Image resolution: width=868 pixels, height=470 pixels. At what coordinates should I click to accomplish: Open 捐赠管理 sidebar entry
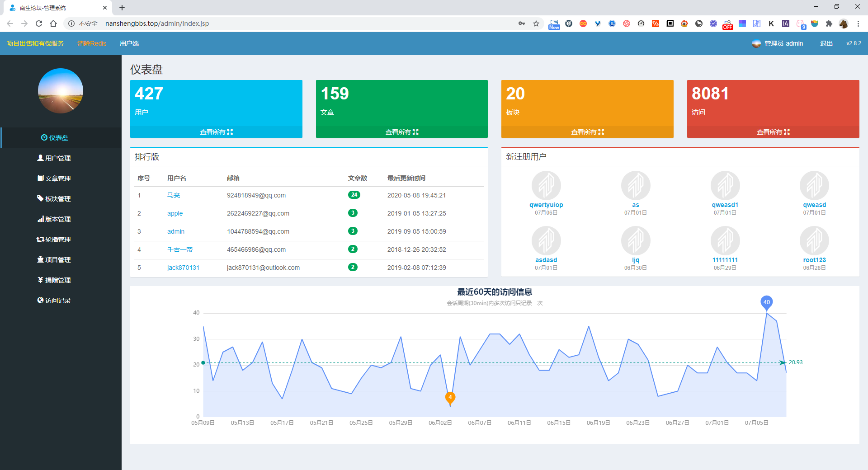coord(54,280)
